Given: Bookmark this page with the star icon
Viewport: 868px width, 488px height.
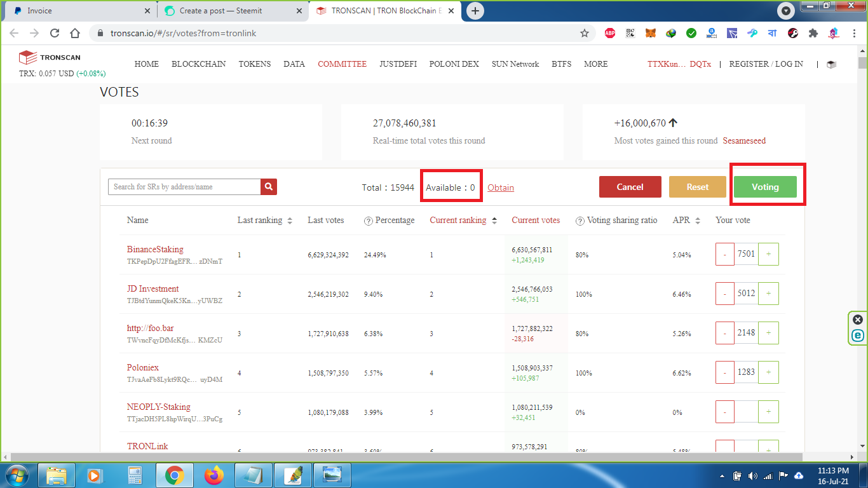Looking at the screenshot, I should pos(585,33).
